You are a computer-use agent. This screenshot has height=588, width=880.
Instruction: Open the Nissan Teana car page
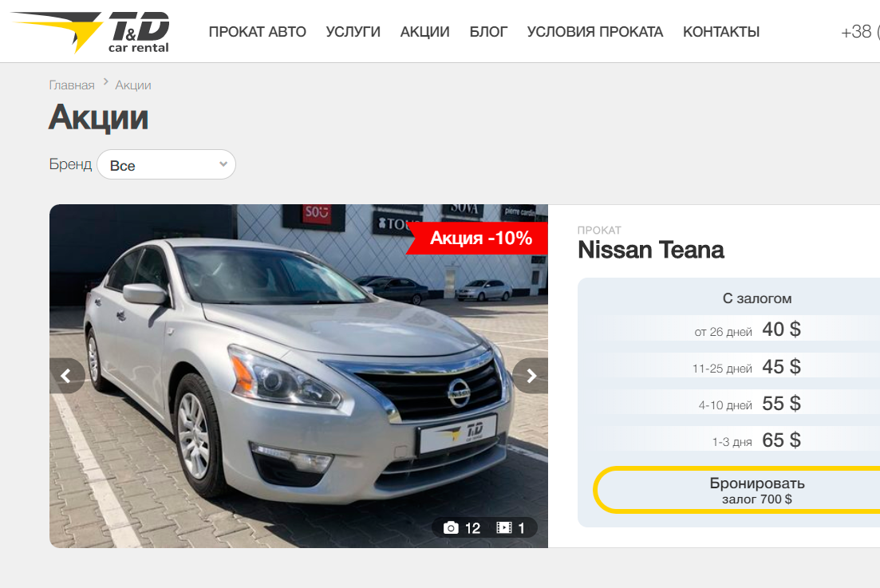[650, 250]
